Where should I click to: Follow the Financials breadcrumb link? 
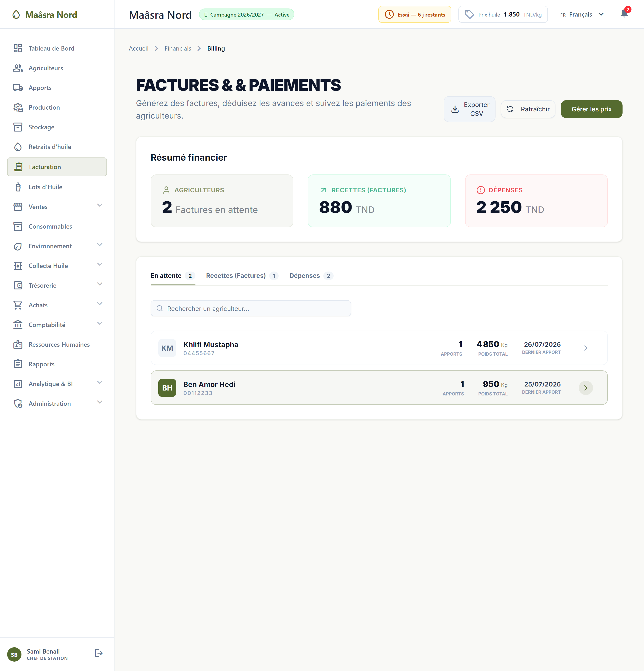(178, 48)
